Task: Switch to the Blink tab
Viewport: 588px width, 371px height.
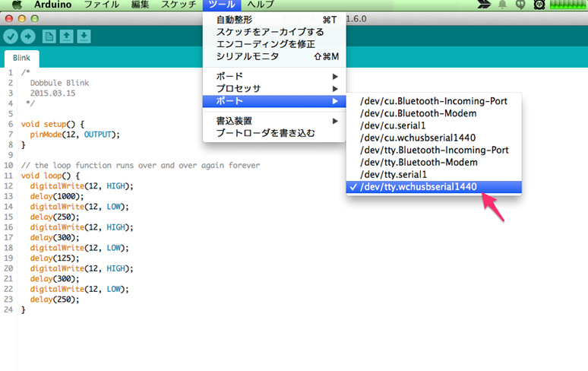Action: tap(21, 58)
